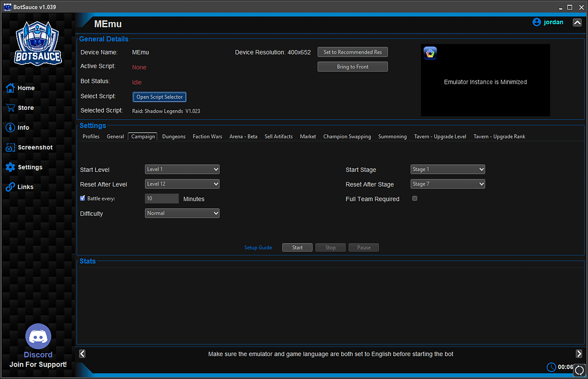The image size is (588, 379).
Task: Toggle the Battle every checkbox
Action: click(82, 198)
